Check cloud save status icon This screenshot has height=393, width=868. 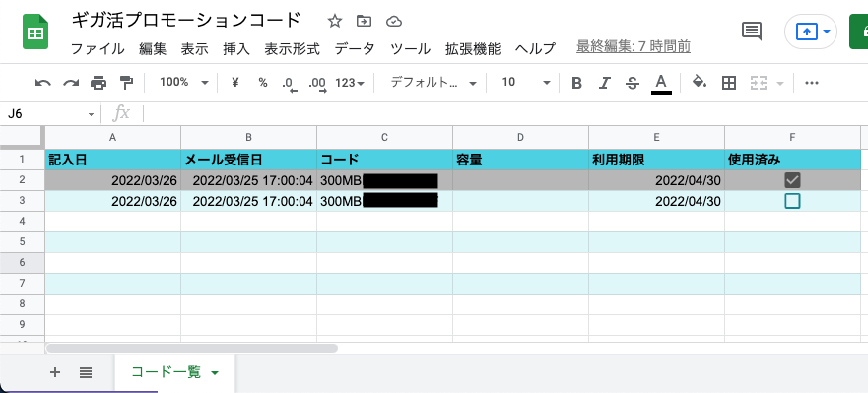(x=393, y=22)
